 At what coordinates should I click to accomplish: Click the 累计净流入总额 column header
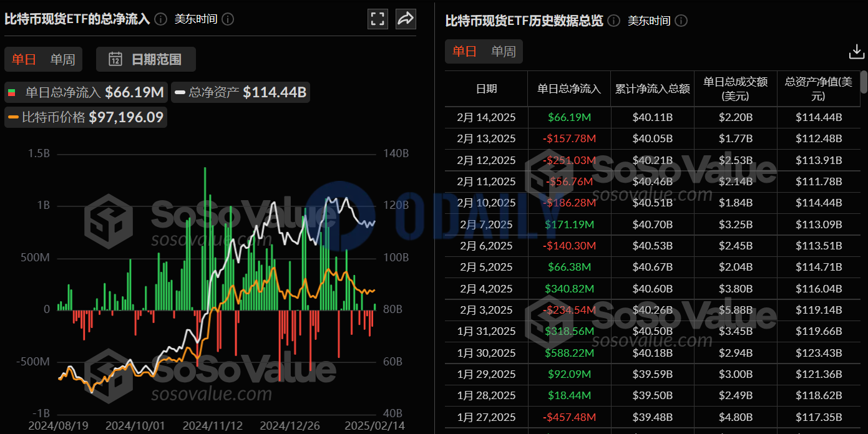tap(653, 89)
